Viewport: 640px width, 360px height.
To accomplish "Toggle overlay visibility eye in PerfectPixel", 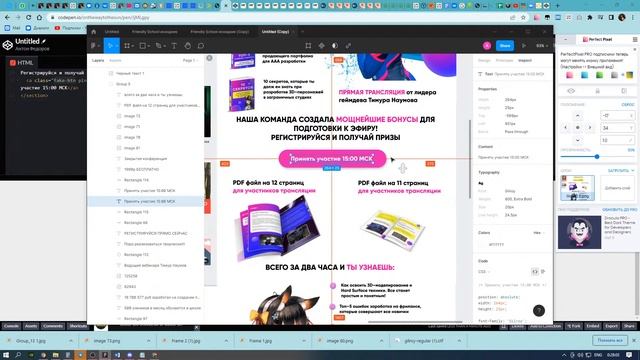I will (x=571, y=91).
